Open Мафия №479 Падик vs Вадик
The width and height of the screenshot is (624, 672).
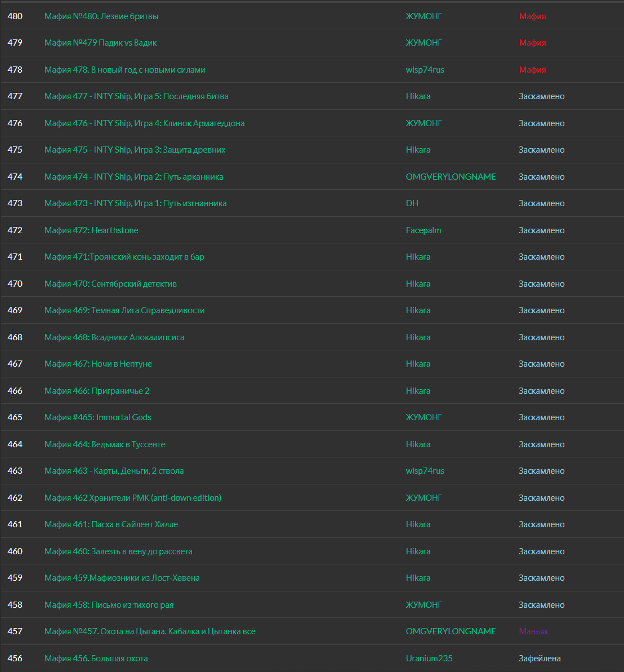pyautogui.click(x=100, y=42)
